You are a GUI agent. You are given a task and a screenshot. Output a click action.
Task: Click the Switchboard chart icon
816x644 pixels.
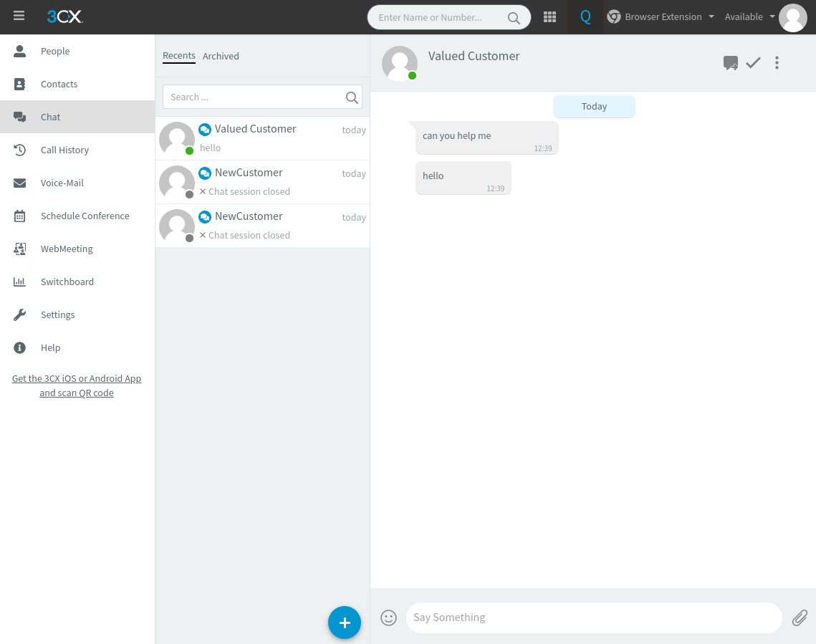coord(20,282)
